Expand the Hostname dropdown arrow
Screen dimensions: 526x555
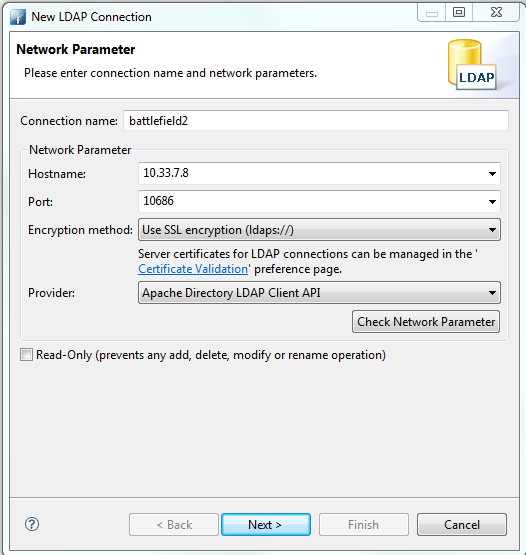[x=492, y=173]
